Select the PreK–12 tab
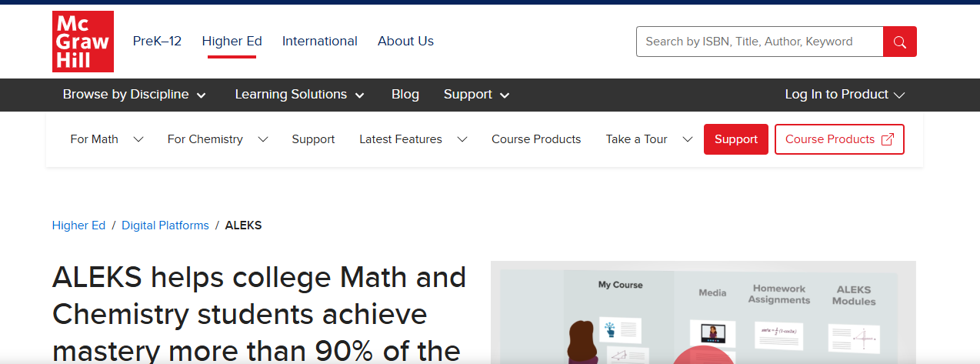 (x=157, y=42)
